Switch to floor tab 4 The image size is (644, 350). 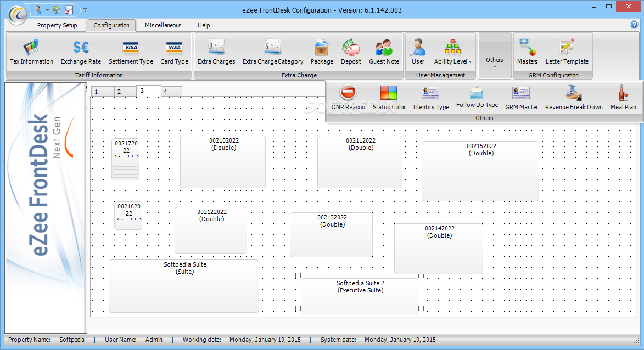click(171, 92)
